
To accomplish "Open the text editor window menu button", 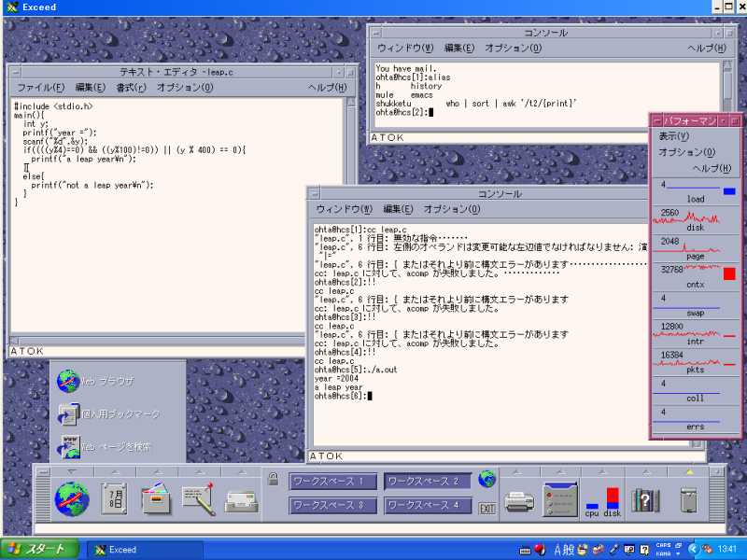I will point(16,73).
